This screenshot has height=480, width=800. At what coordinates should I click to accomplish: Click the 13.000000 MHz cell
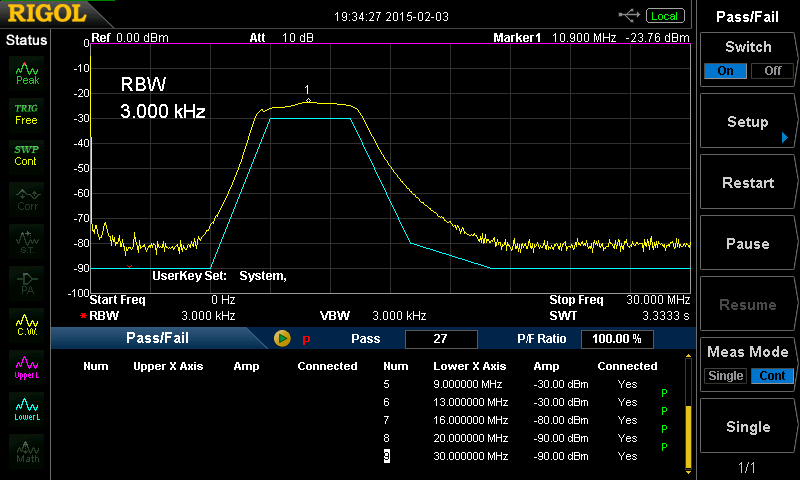coord(470,402)
